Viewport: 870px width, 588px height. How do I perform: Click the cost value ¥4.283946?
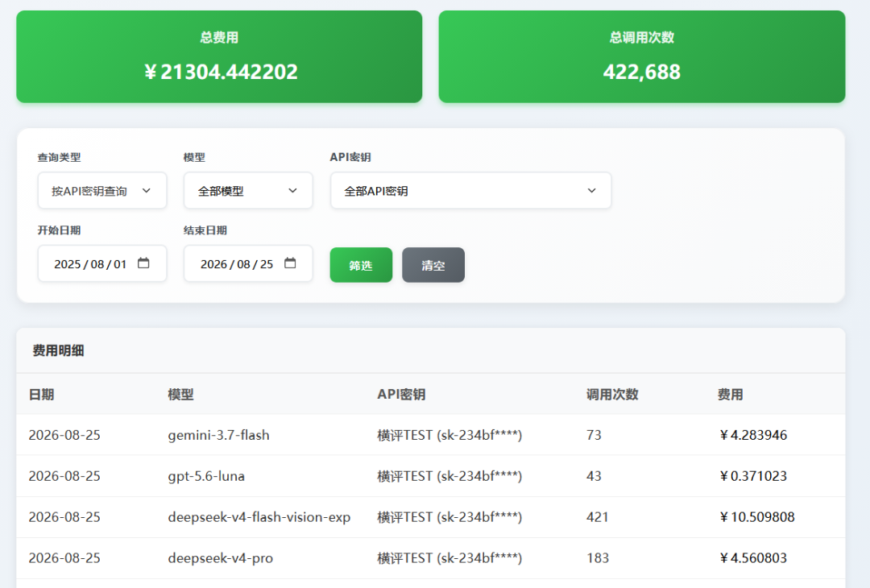point(753,436)
